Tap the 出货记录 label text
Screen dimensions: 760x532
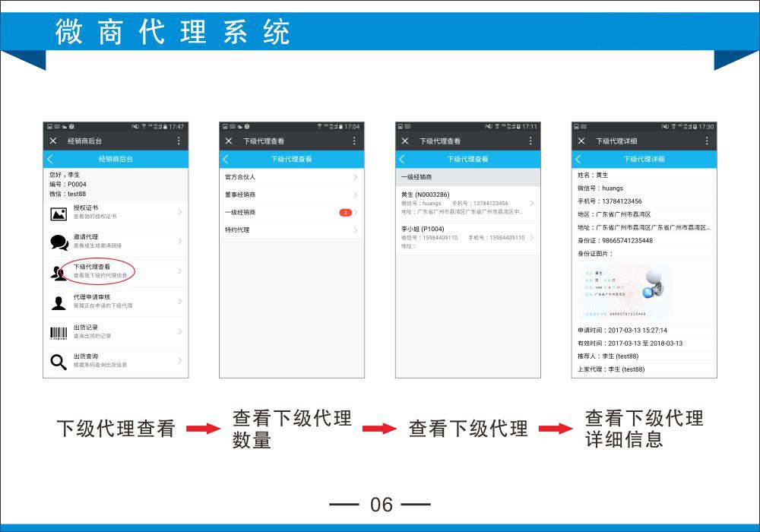(86, 328)
